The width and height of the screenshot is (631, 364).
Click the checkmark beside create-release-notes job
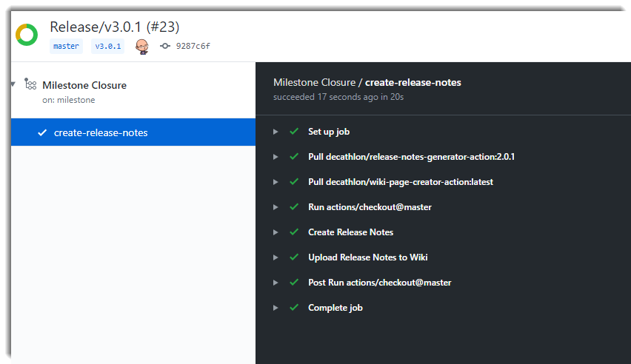(x=42, y=132)
